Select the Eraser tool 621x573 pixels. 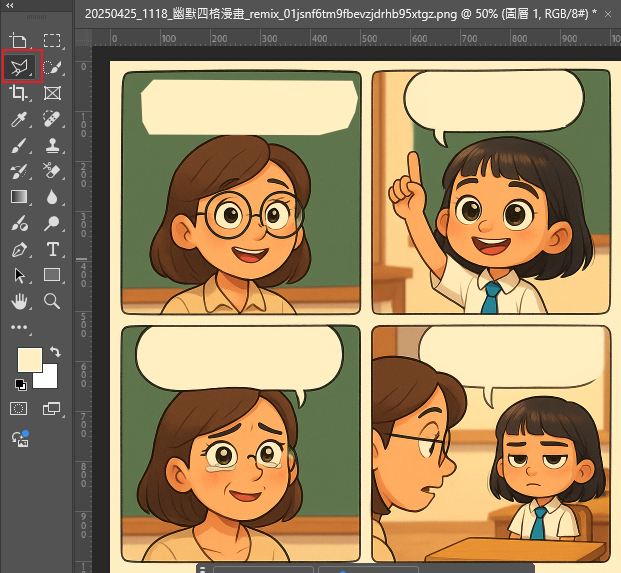(x=52, y=171)
